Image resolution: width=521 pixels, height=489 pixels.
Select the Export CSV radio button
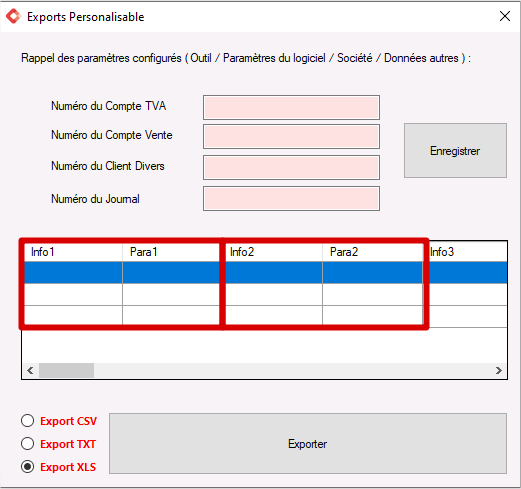27,421
